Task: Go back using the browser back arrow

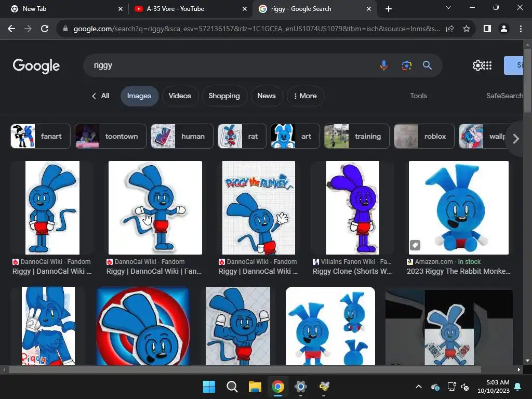Action: tap(11, 29)
